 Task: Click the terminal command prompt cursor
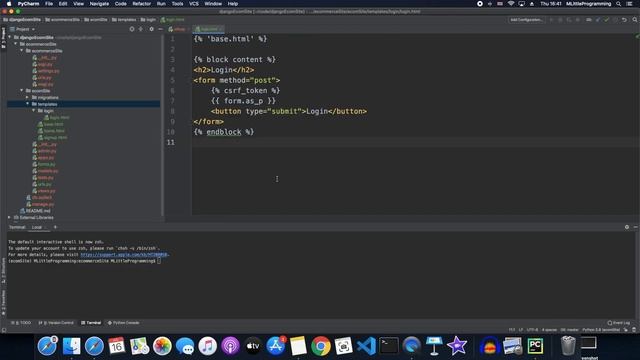point(159,260)
